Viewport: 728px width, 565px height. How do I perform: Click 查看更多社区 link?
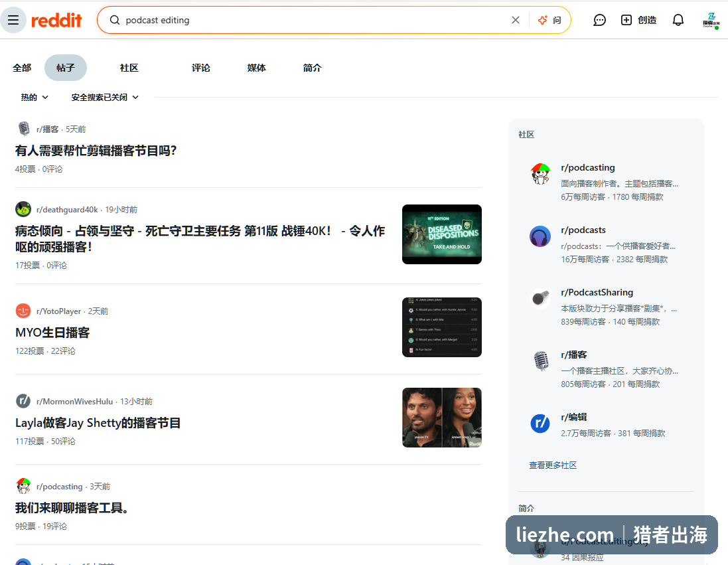553,465
